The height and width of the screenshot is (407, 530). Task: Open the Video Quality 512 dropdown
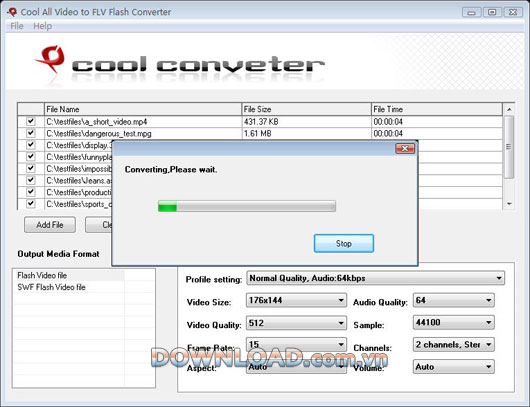[x=296, y=323]
